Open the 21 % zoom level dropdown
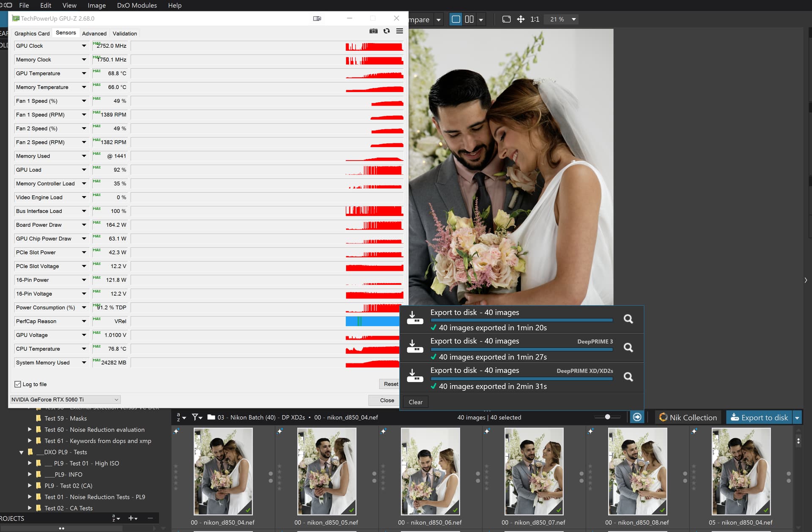The width and height of the screenshot is (812, 532). [x=574, y=19]
